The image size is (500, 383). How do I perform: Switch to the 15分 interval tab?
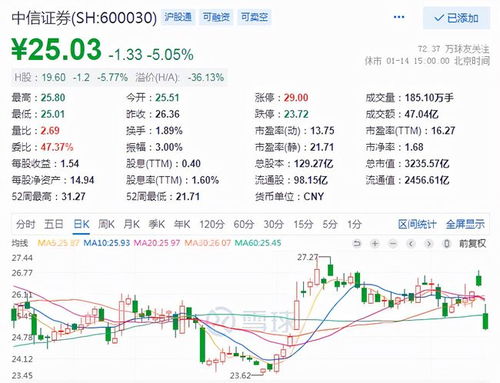coord(303,224)
